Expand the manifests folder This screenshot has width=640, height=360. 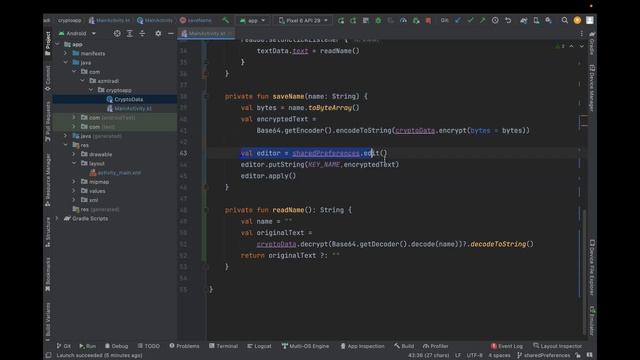tap(65, 53)
